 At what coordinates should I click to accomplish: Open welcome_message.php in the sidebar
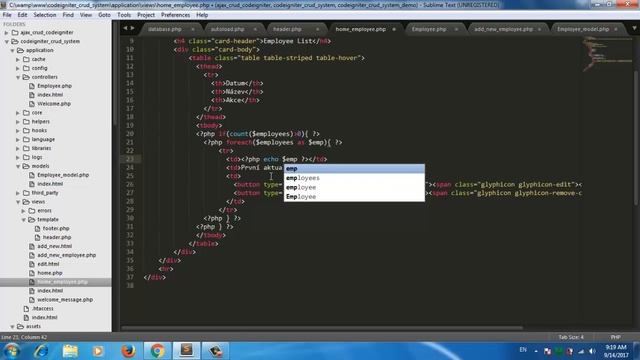pyautogui.click(x=65, y=300)
